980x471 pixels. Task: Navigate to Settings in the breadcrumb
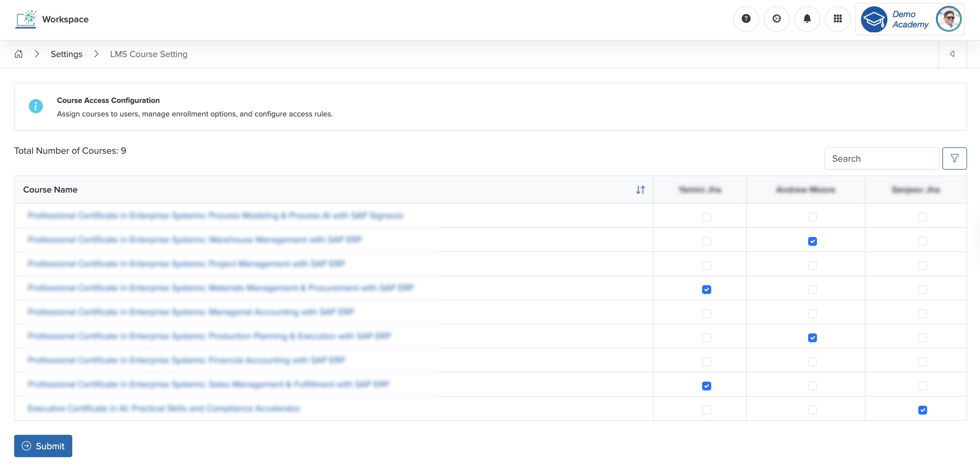point(67,54)
